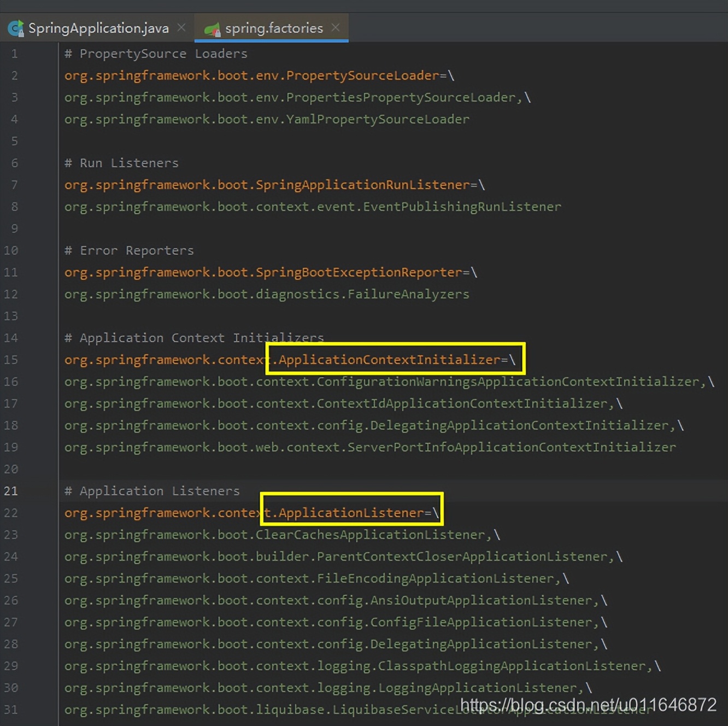
Task: Click the '# Error Reporters' comment line
Action: tap(129, 250)
